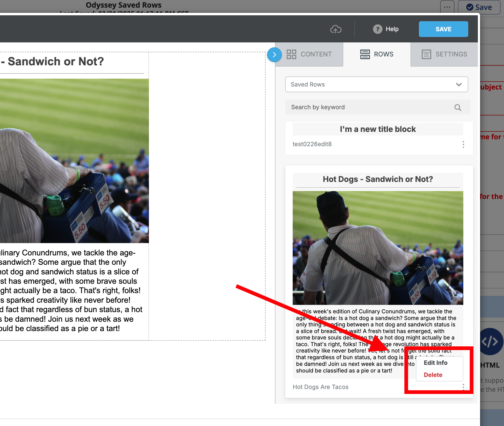This screenshot has width=504, height=426.
Task: Choose Delete from the context menu
Action: click(x=433, y=375)
